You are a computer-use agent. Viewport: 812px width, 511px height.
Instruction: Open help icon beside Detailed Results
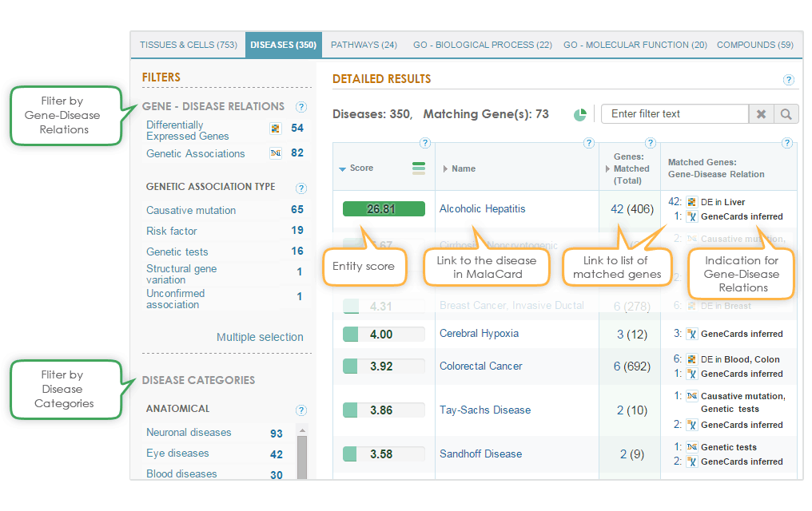coord(789,80)
